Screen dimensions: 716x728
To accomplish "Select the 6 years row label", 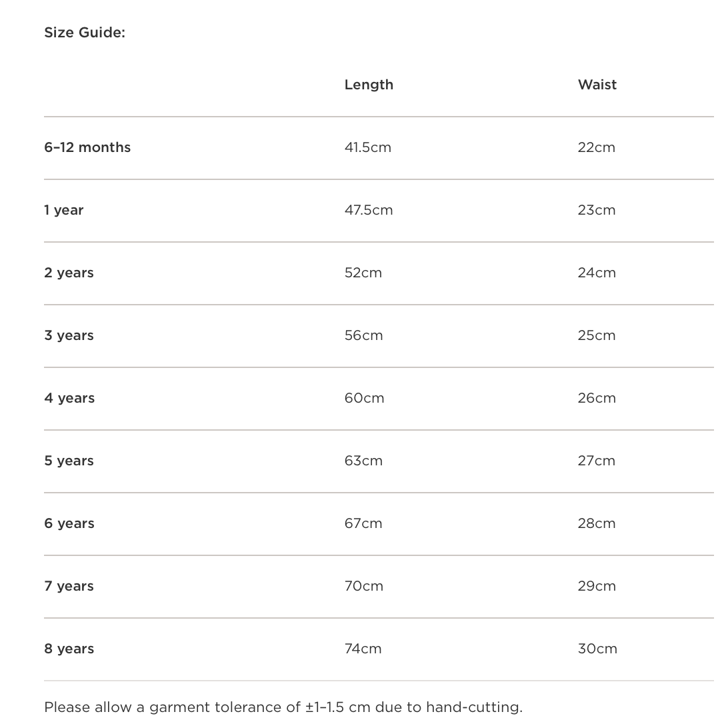I will [x=69, y=523].
